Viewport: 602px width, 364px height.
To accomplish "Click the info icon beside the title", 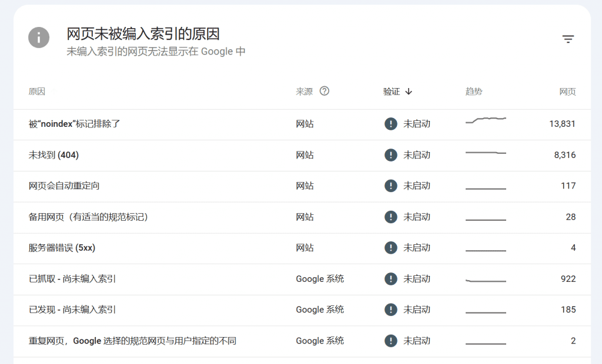I will (39, 38).
